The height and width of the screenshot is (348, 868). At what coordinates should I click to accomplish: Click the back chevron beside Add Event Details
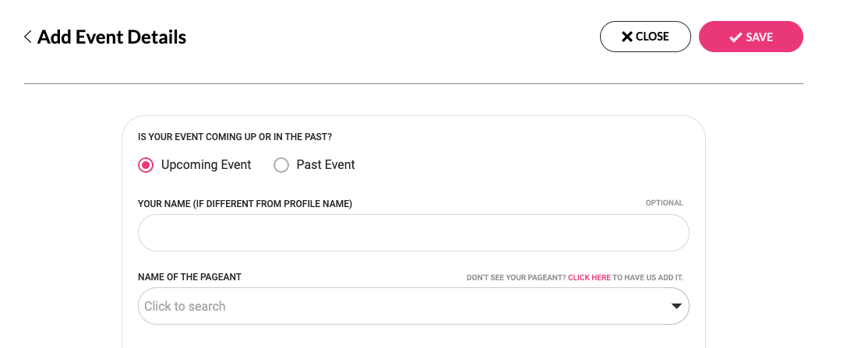coord(28,37)
